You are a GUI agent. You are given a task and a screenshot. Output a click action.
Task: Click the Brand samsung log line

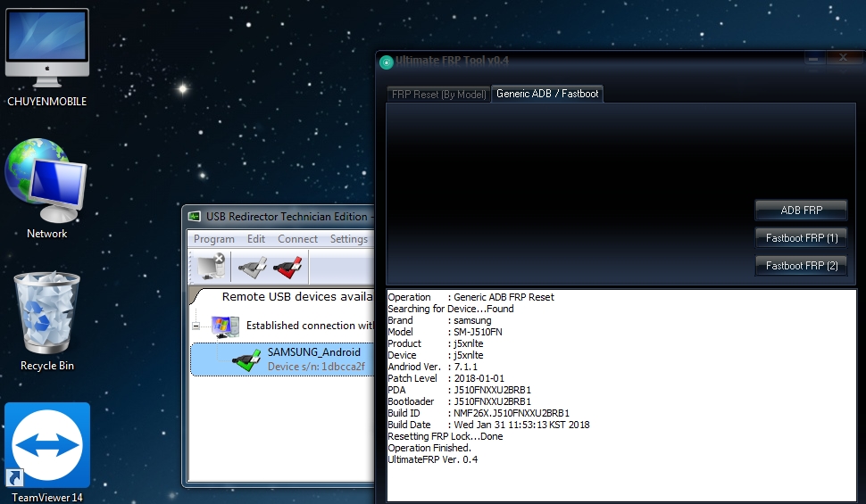tap(439, 320)
